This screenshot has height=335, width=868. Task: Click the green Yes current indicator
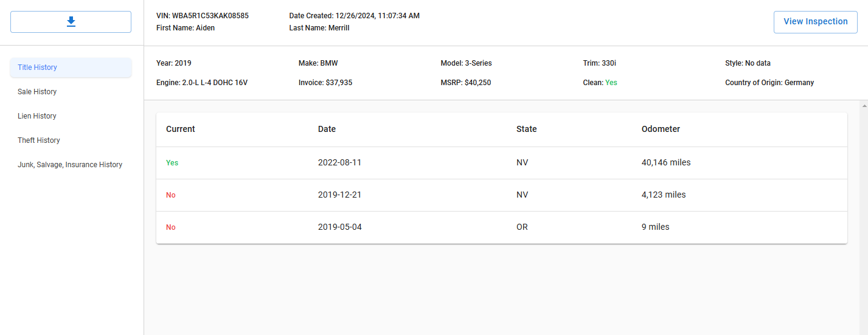(172, 163)
